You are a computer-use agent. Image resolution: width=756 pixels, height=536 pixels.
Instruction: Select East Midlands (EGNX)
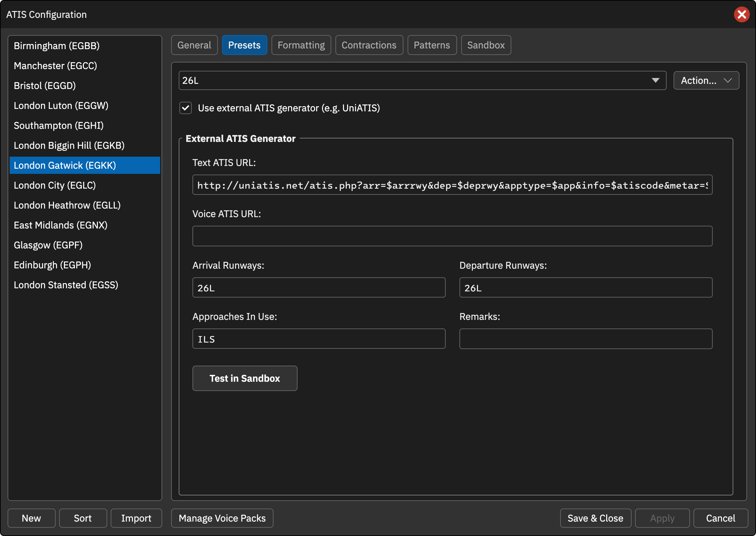85,225
